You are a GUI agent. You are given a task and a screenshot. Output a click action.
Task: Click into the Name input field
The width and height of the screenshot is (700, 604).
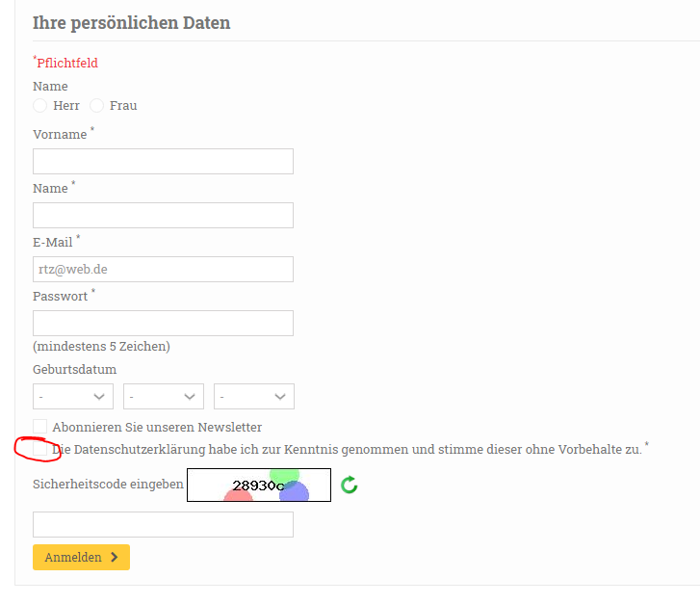pos(163,215)
